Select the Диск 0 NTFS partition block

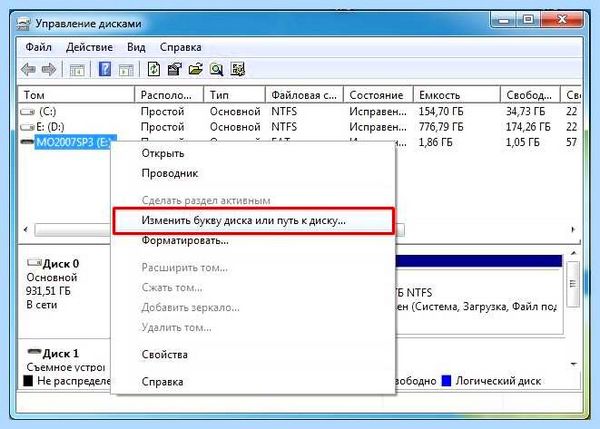pyautogui.click(x=479, y=295)
